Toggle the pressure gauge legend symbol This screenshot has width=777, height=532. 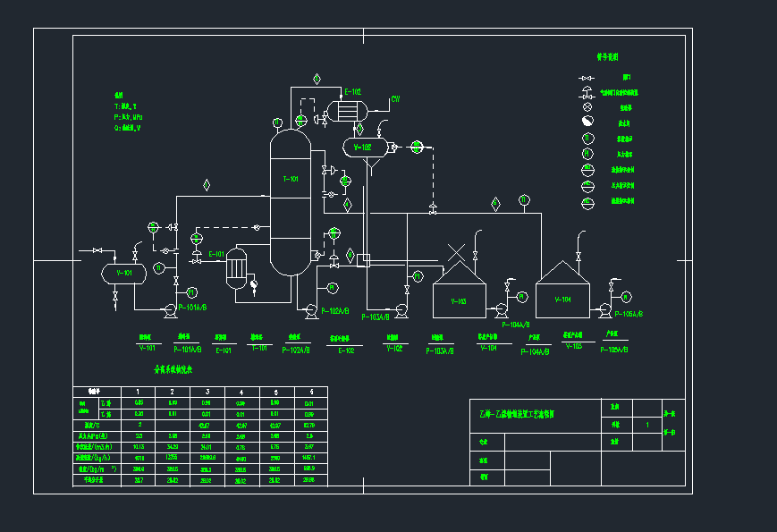pyautogui.click(x=587, y=152)
